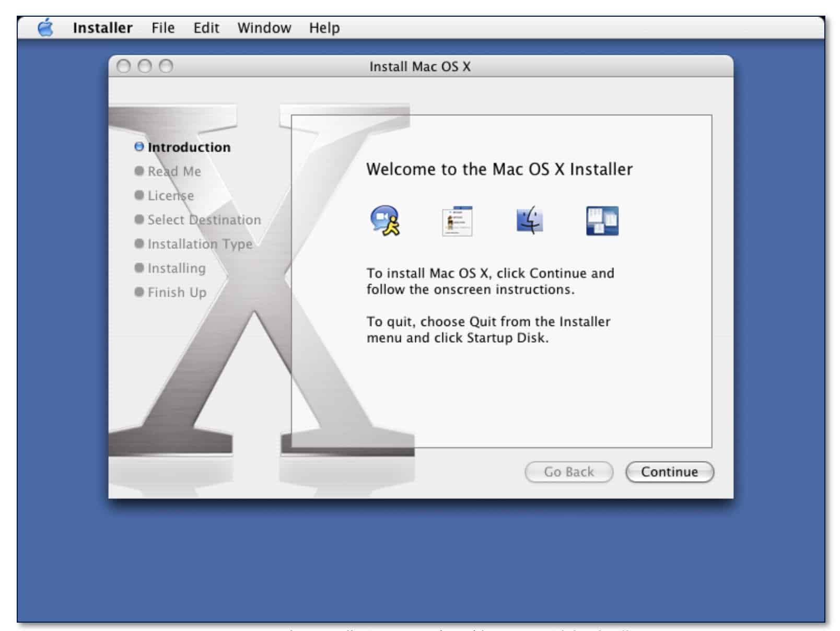Click the Finder face icon

[x=530, y=220]
